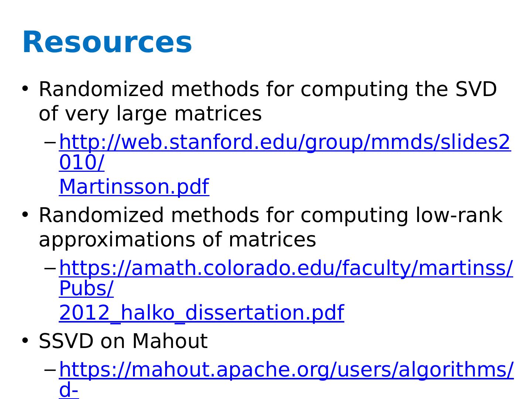Click the "010/" link fragment
Screen dimensions: 532x399
[x=82, y=163]
